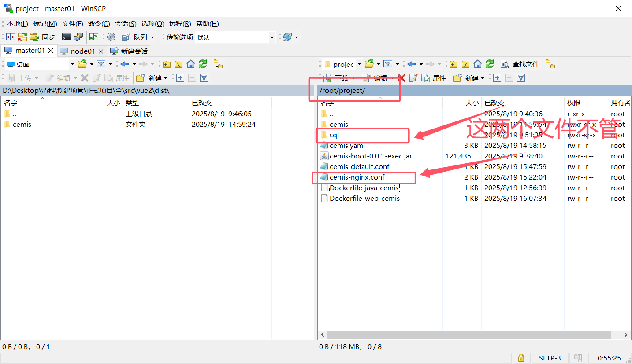Refresh the remote pane
Image resolution: width=632 pixels, height=364 pixels.
[x=489, y=64]
